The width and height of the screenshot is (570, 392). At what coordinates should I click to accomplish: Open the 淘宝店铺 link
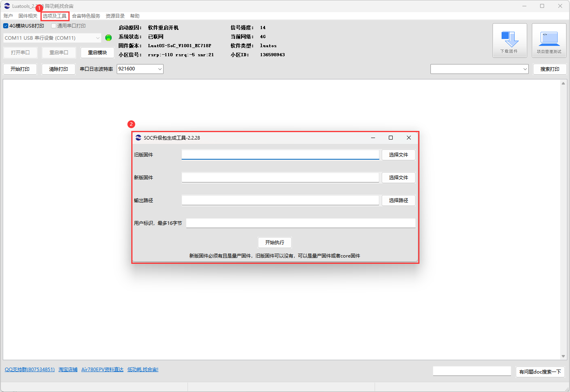click(x=68, y=370)
